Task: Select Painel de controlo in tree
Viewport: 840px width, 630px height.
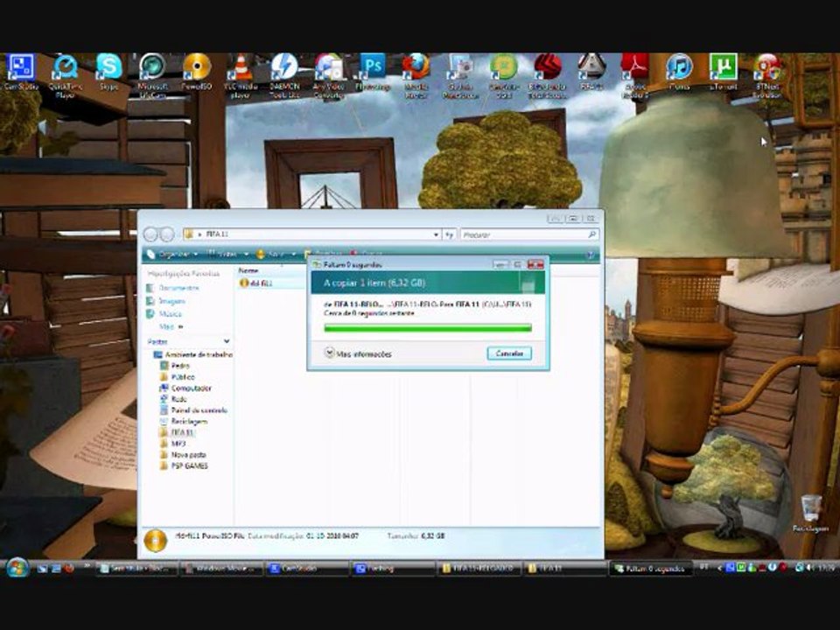Action: [194, 410]
